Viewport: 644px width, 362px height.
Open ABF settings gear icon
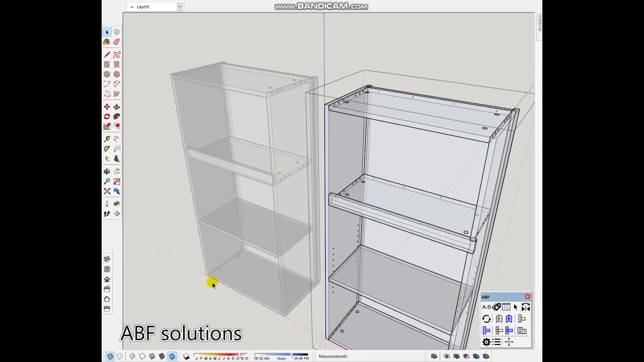pyautogui.click(x=487, y=342)
